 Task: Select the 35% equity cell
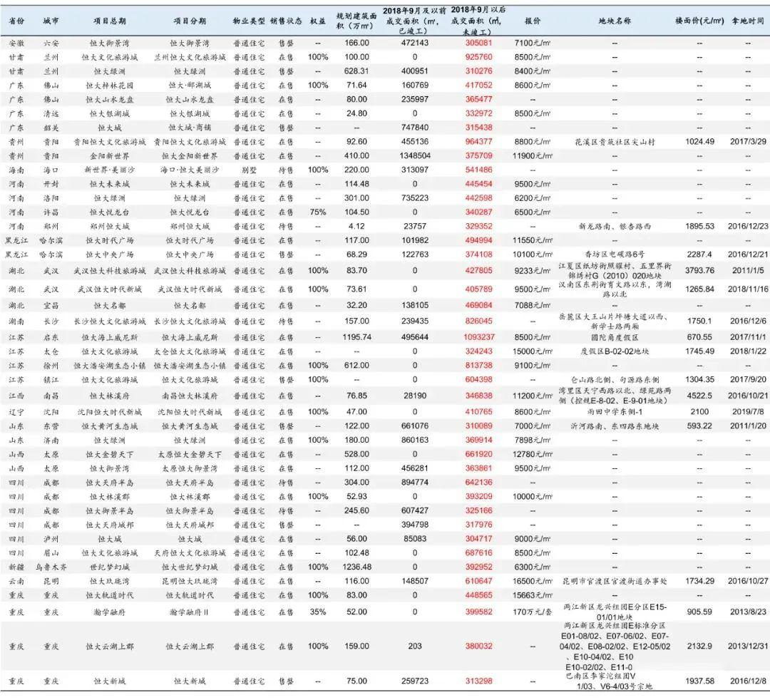pyautogui.click(x=318, y=612)
